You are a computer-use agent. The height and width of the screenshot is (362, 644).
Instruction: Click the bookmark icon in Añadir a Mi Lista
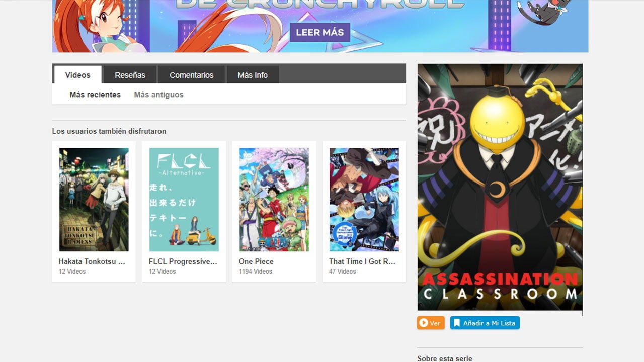tap(456, 323)
